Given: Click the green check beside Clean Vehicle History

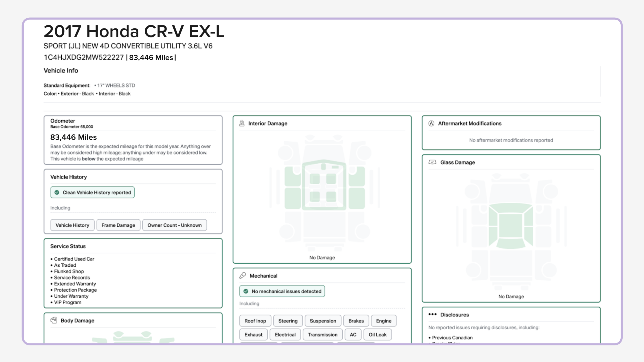Looking at the screenshot, I should point(57,192).
